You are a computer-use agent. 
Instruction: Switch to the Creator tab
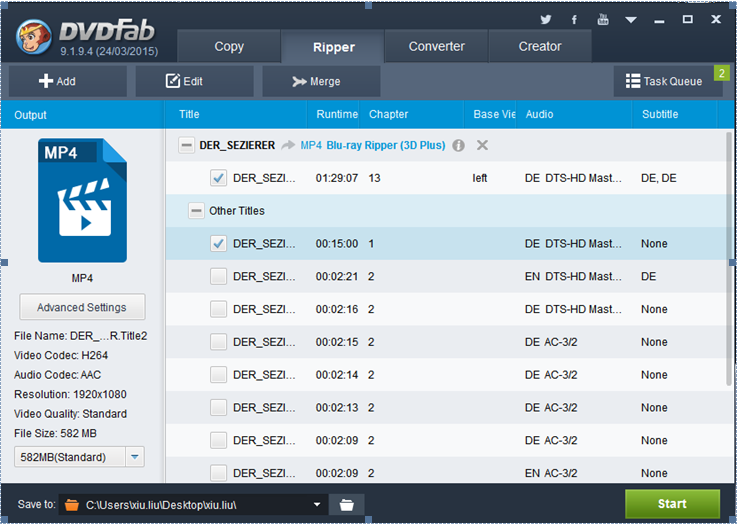coord(540,46)
